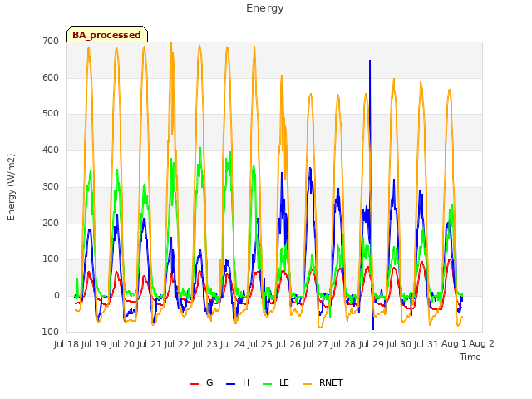This screenshot has width=532, height=399.
Task: Click the Jul 27 x-axis date label
Action: pos(316,344)
